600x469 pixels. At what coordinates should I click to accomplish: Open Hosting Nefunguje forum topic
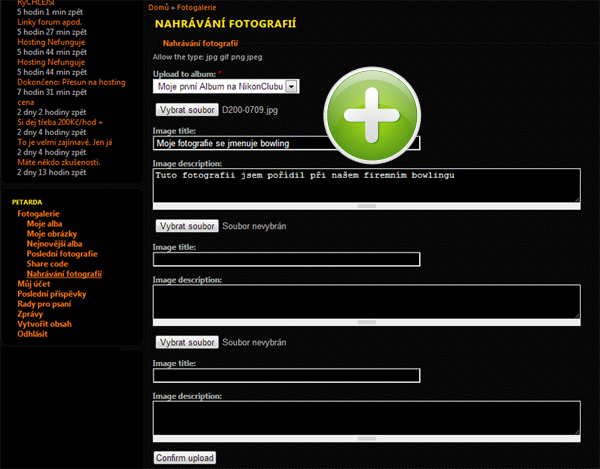(x=51, y=41)
